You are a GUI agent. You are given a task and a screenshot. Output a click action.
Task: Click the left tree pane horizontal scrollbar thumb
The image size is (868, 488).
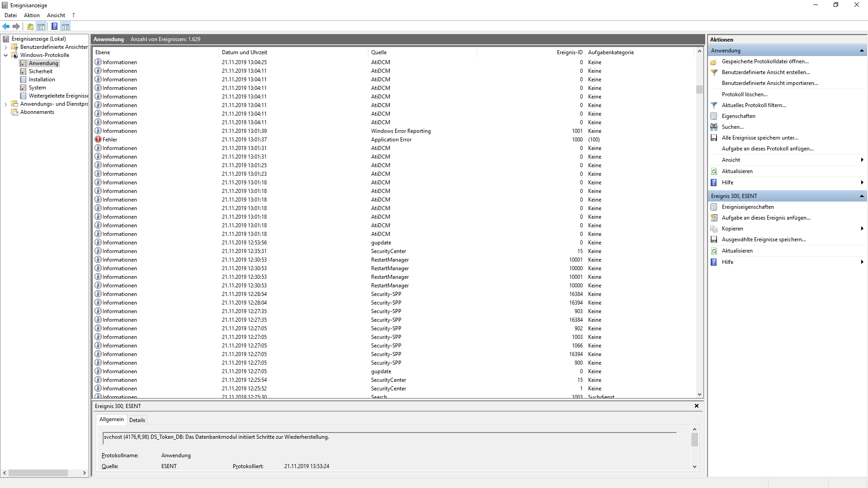coord(38,473)
